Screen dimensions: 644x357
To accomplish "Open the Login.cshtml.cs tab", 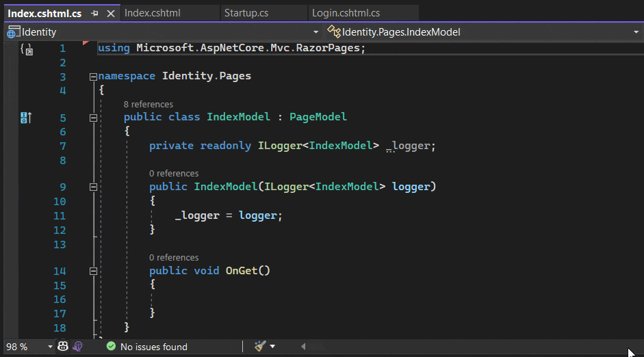I will [346, 13].
